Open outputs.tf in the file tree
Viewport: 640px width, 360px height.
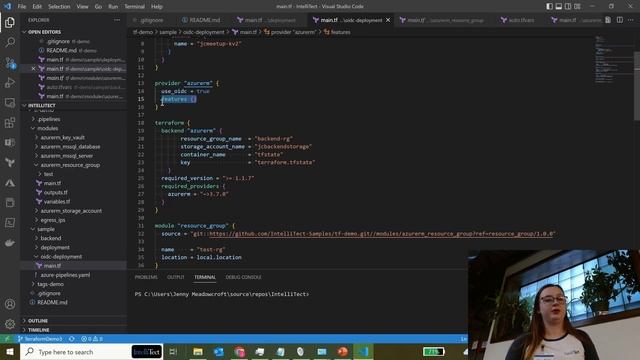coord(56,192)
